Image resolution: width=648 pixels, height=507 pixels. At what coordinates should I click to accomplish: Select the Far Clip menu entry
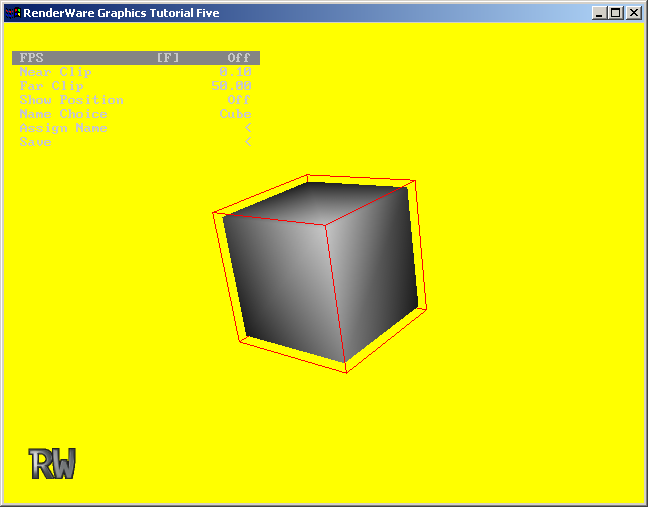(136, 86)
